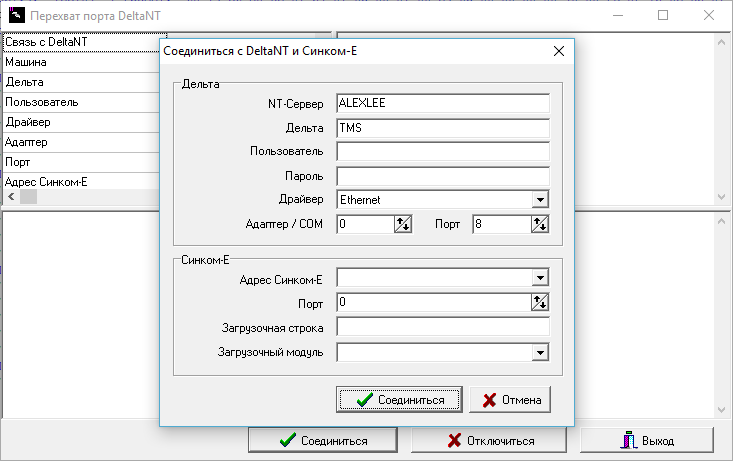Viewport: 733px width, 461px height.
Task: Click the spinner arrows on Синком-Е Порт
Action: (540, 302)
